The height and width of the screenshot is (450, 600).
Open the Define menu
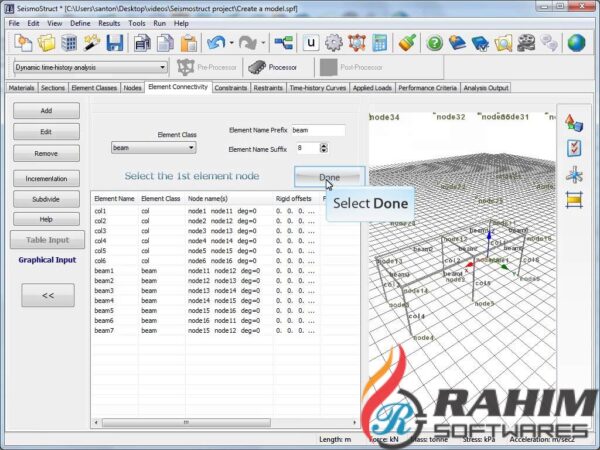tap(80, 23)
